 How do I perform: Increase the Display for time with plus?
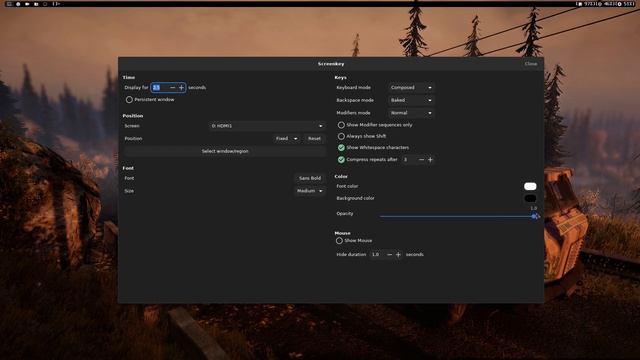pos(182,88)
